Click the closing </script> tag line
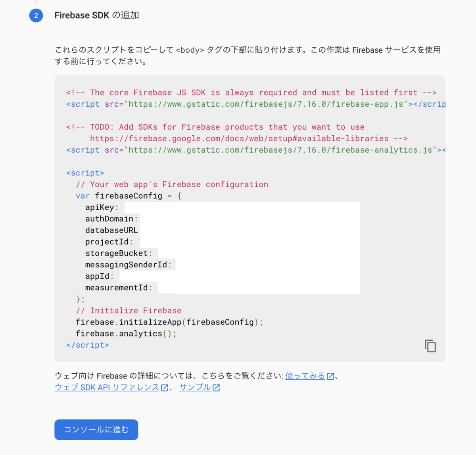This screenshot has height=455, width=476. 88,345
